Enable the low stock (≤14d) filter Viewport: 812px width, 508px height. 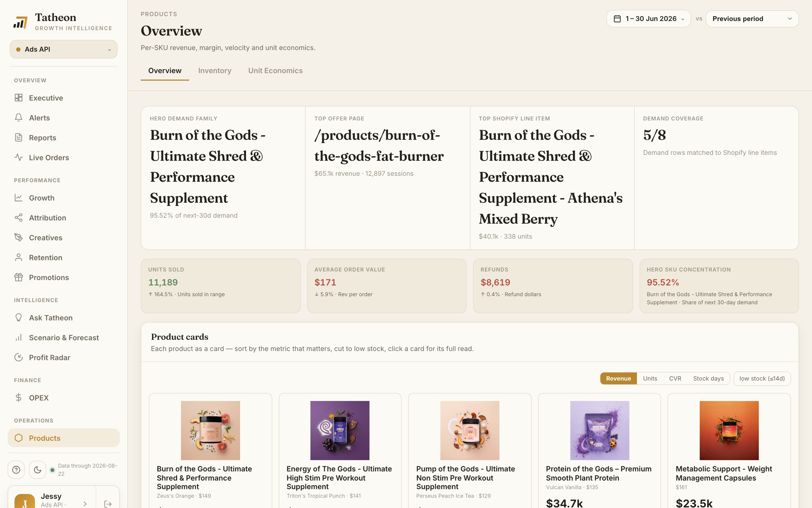click(762, 378)
